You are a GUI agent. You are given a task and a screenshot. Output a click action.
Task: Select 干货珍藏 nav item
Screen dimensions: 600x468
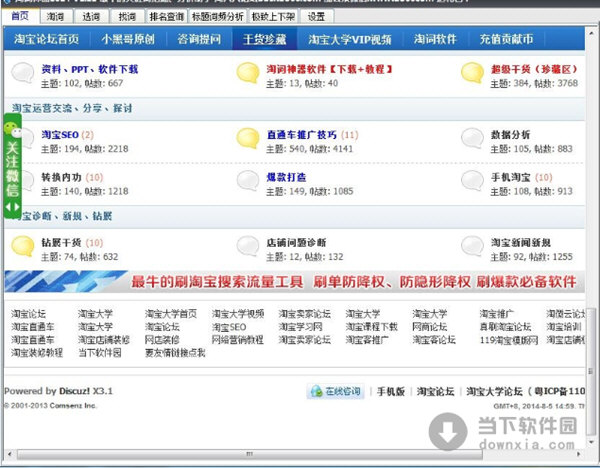[264, 39]
